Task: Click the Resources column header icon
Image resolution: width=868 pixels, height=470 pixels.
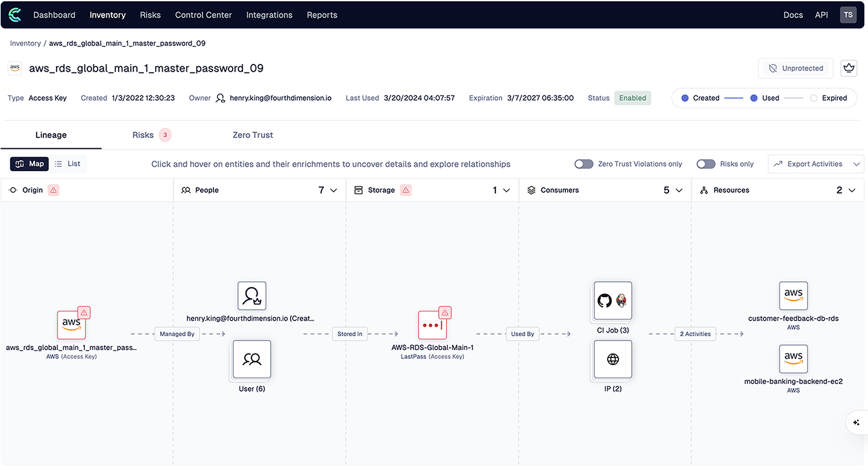Action: (704, 190)
